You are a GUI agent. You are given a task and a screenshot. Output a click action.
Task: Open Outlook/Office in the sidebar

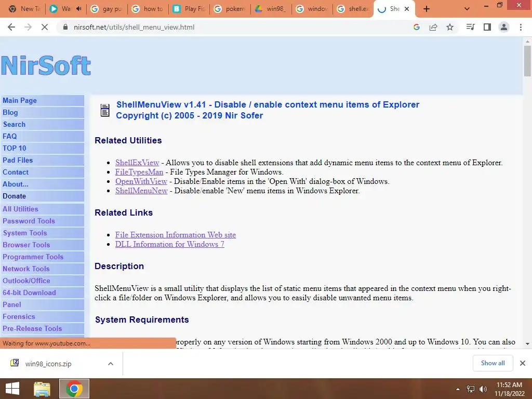point(42,281)
